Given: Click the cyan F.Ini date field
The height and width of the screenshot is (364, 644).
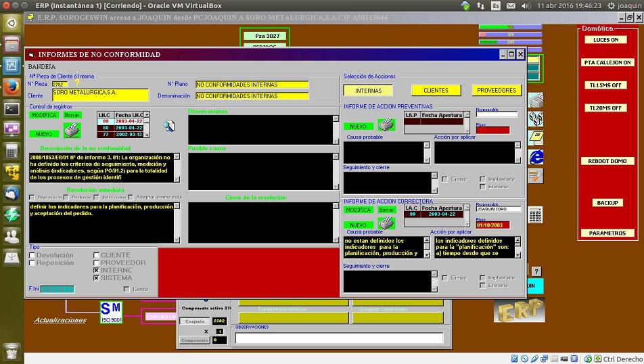Looking at the screenshot, I should point(57,289).
